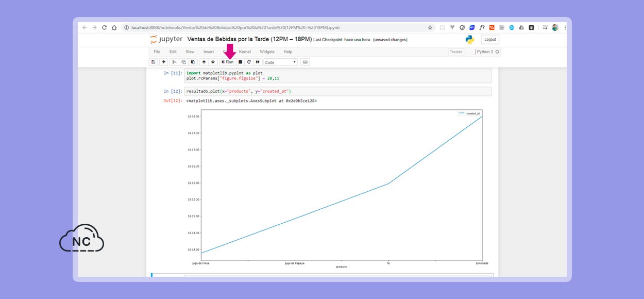Interrupt the kernel with the stop icon
Image resolution: width=644 pixels, height=299 pixels.
(240, 62)
